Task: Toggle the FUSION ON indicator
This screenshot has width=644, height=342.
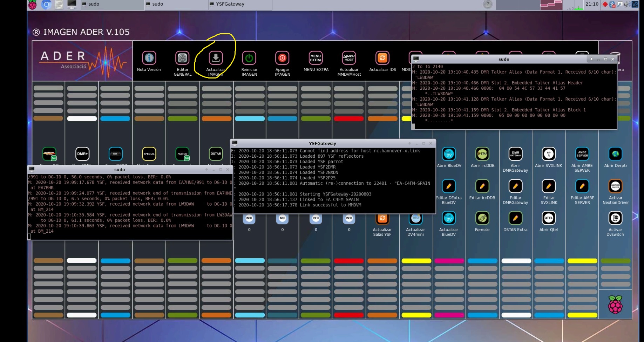Action: point(187,158)
